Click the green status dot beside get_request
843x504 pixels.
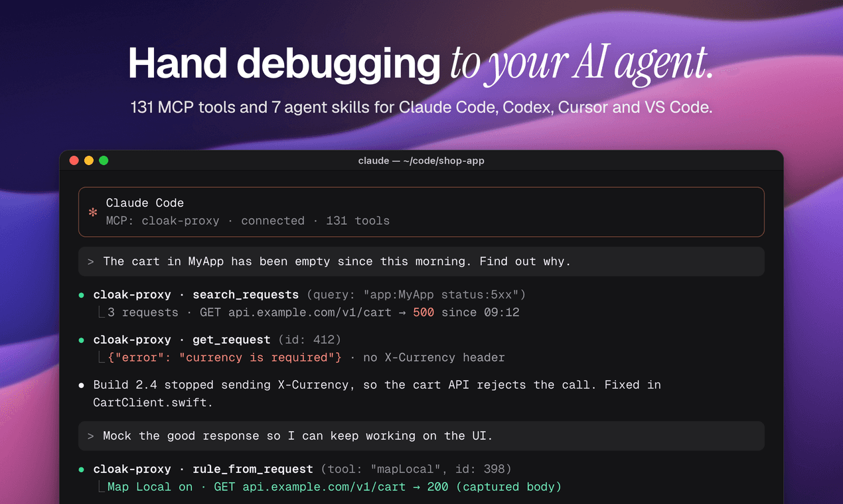[82, 340]
